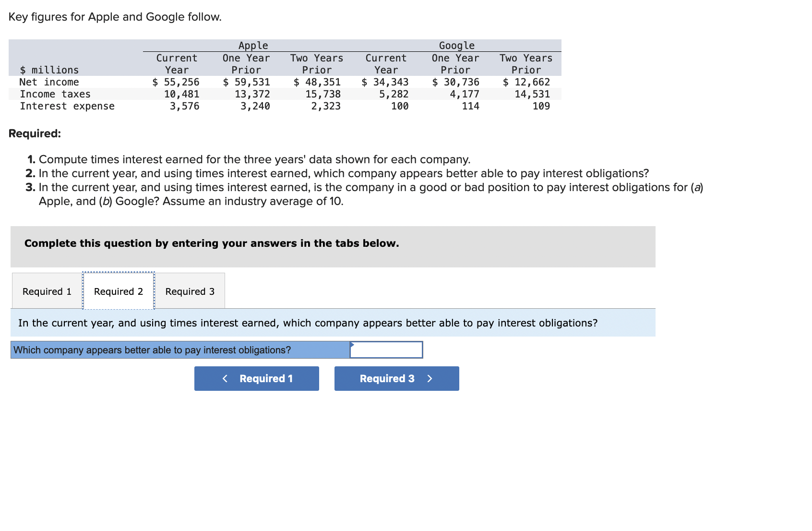Click the left chevron on Required 1 button
Screen dimensions: 812x531
click(x=225, y=378)
